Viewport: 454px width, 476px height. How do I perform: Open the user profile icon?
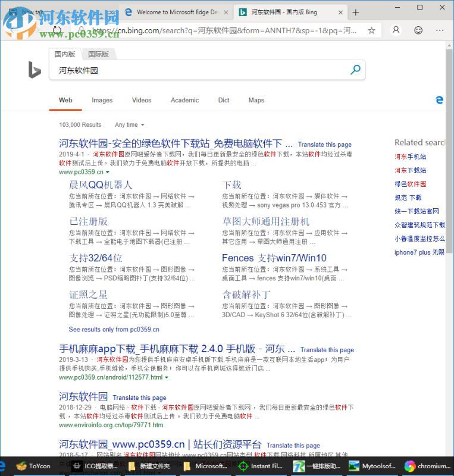(396, 30)
